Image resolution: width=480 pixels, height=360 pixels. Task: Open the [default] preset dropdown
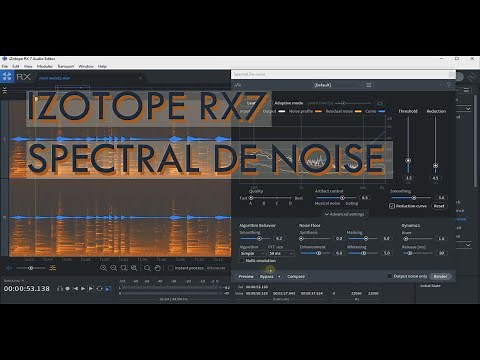(338, 85)
